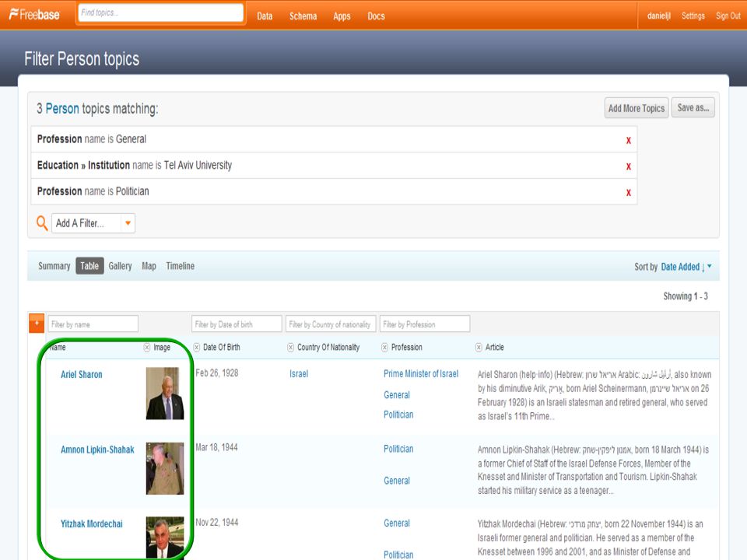Screen dimensions: 747x560
Task: Click General link in Amnon Lipkin-Shahak row
Action: tap(396, 481)
